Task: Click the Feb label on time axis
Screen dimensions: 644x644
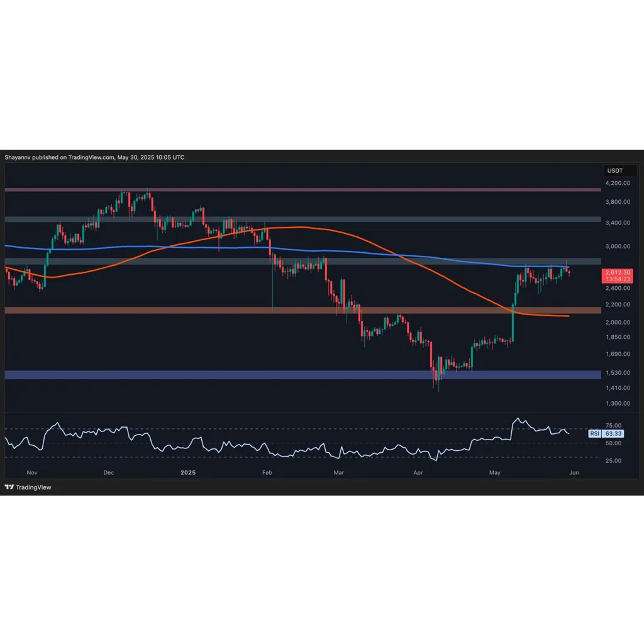Action: click(x=267, y=473)
